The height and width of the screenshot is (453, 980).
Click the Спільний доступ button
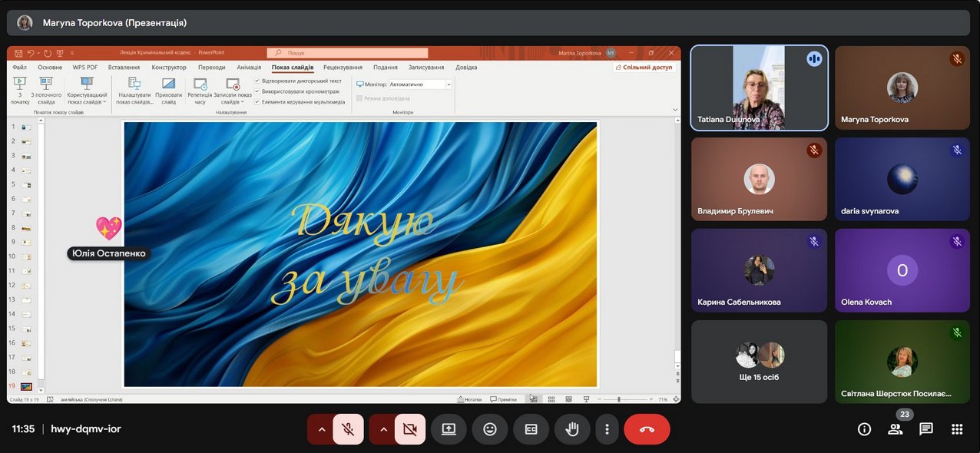click(644, 68)
